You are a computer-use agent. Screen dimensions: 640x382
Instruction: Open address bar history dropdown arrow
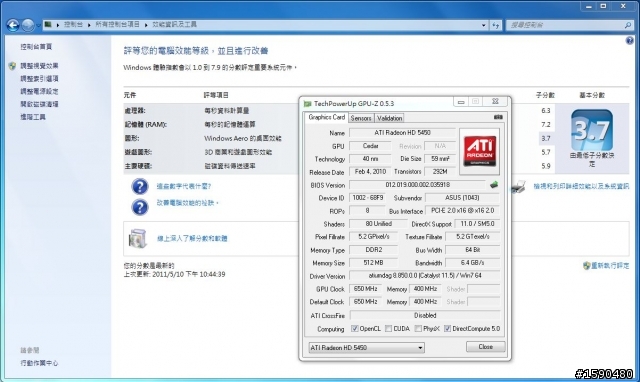point(484,25)
